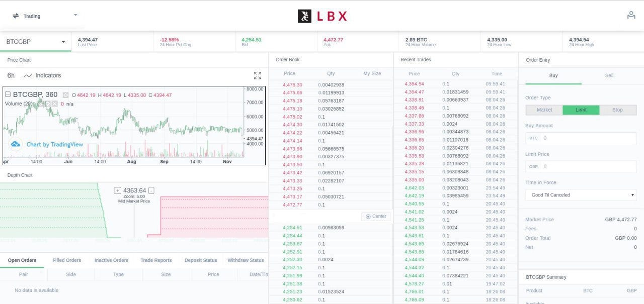Open Volume (20) indicator settings gear
Screen dimensions: 644x304
tap(48, 104)
